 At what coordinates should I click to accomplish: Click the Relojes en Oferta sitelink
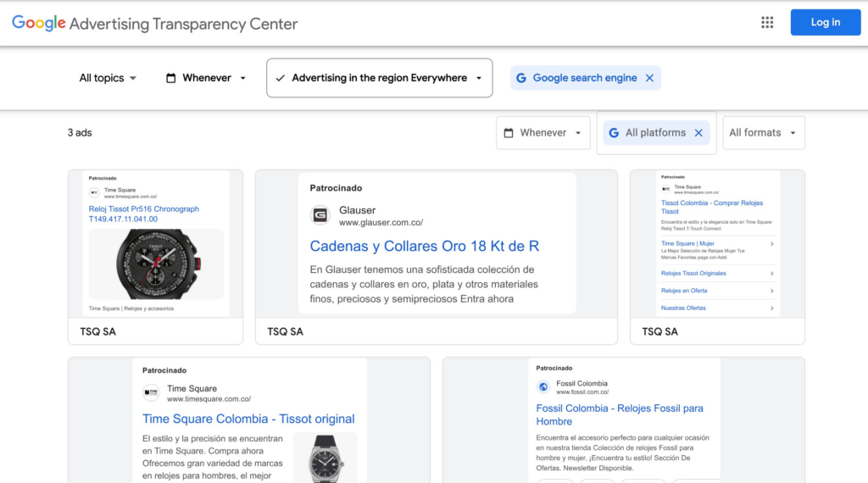click(684, 291)
